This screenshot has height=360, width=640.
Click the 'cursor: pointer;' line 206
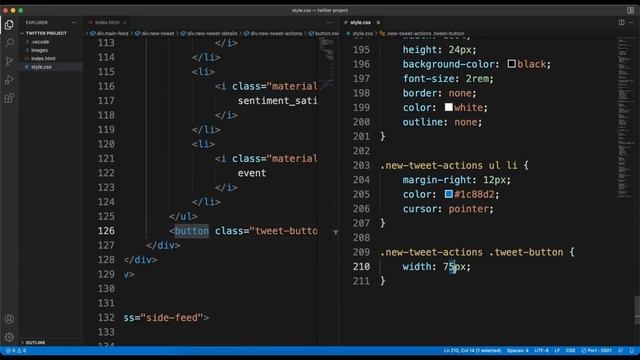click(x=448, y=209)
